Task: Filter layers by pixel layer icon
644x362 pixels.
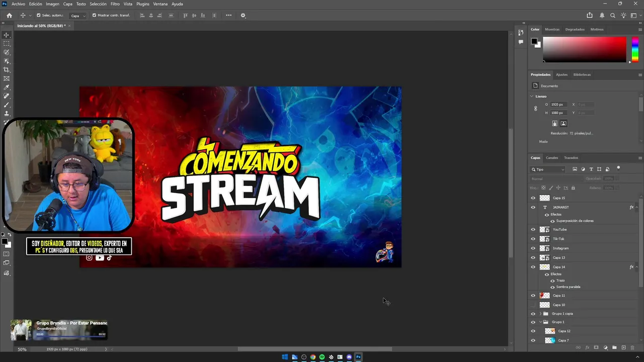Action: 575,169
